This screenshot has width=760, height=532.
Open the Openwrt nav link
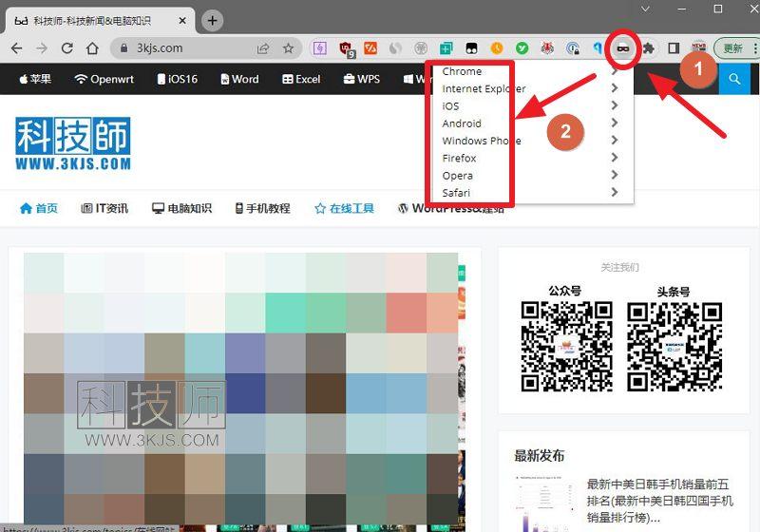(104, 79)
